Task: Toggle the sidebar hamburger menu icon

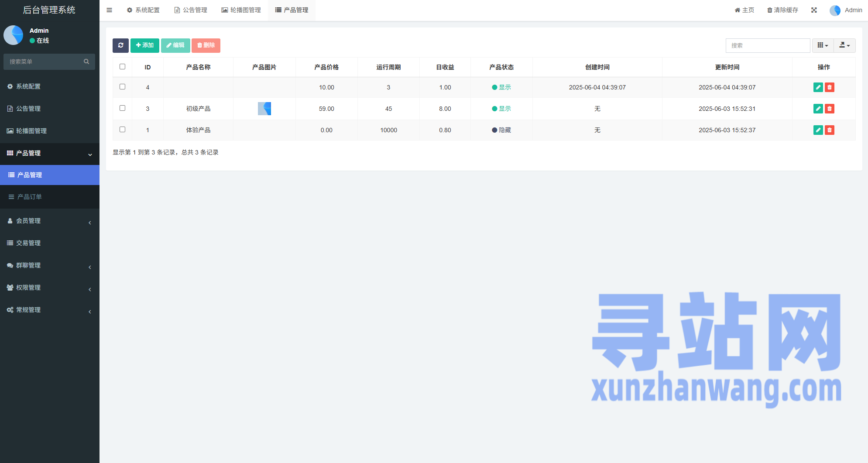Action: pyautogui.click(x=110, y=10)
